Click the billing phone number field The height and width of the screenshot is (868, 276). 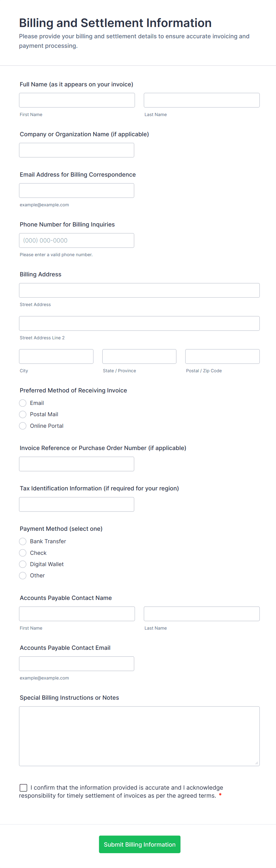(77, 240)
